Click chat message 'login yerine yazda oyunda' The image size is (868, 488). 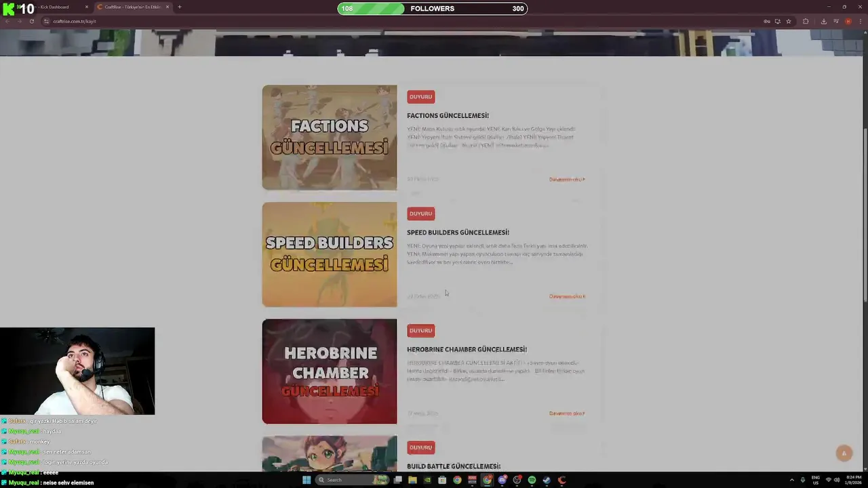(75, 462)
